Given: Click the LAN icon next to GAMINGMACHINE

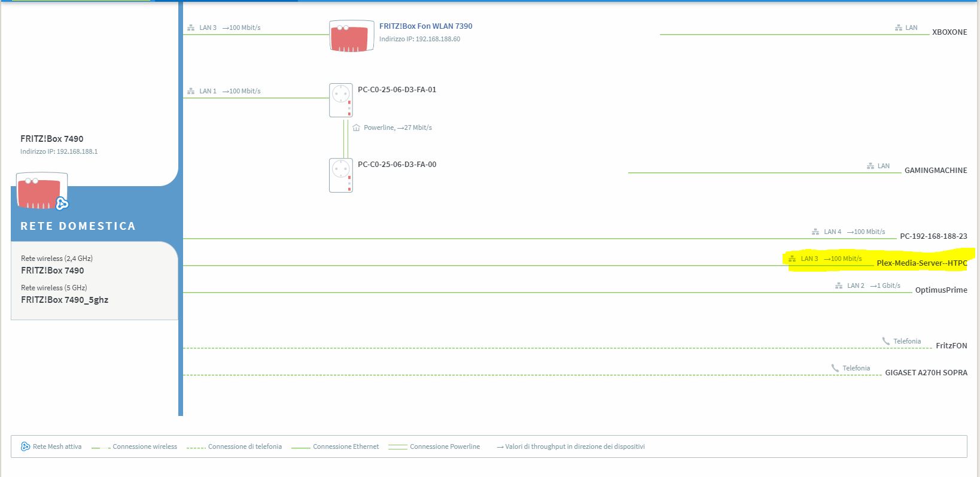Looking at the screenshot, I should (871, 166).
